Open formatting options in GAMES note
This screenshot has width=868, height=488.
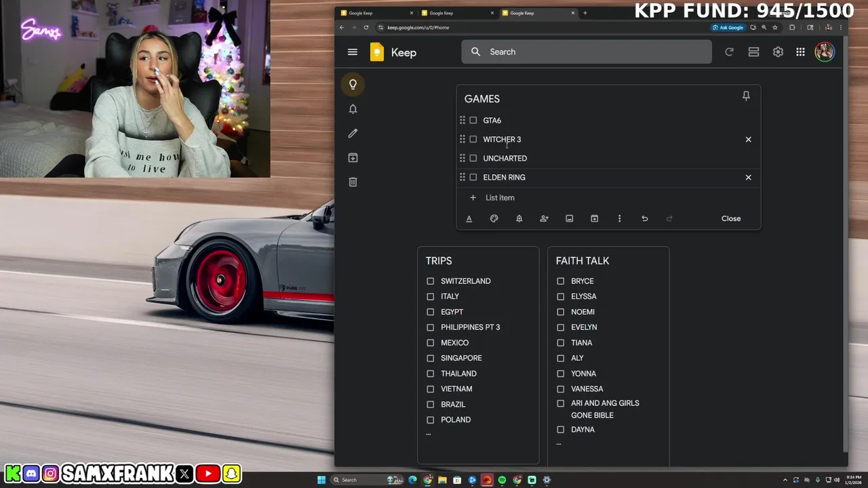pos(469,218)
